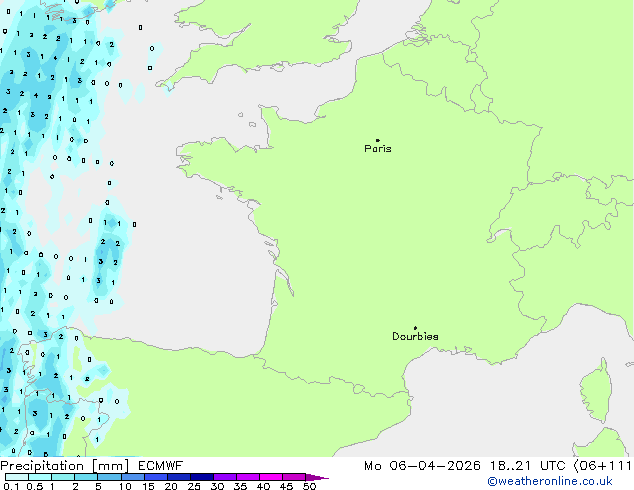This screenshot has width=634, height=490.
Task: Click the 35–40 mm magenta swatch
Action: click(x=247, y=477)
